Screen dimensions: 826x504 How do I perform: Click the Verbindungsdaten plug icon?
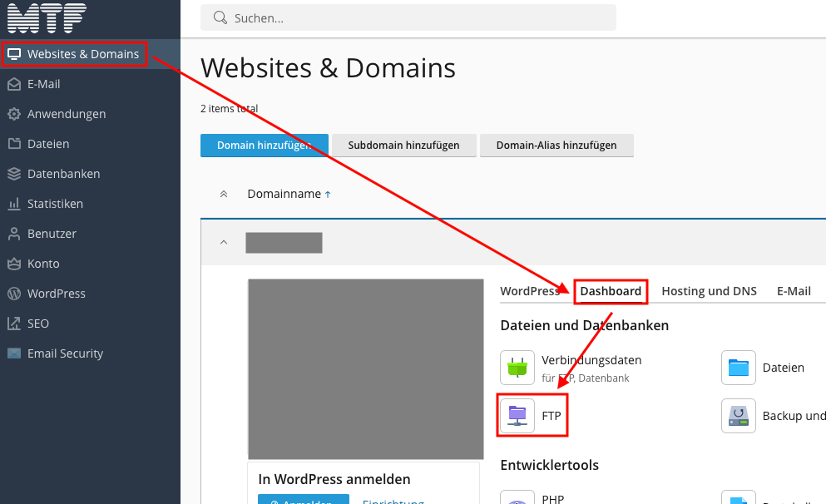click(517, 368)
